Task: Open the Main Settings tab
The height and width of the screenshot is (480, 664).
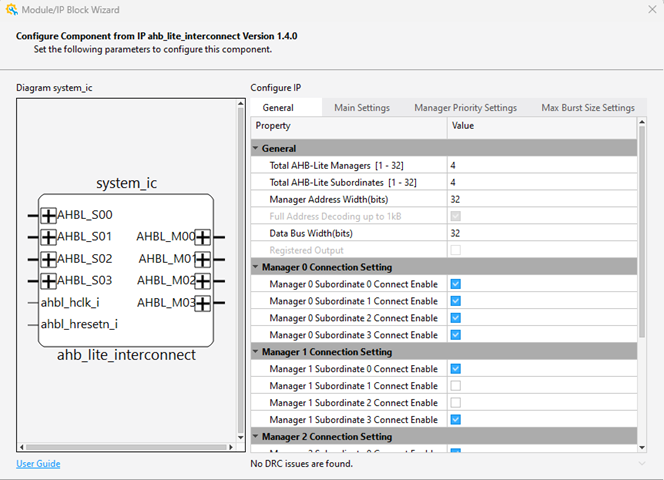Action: coord(362,108)
